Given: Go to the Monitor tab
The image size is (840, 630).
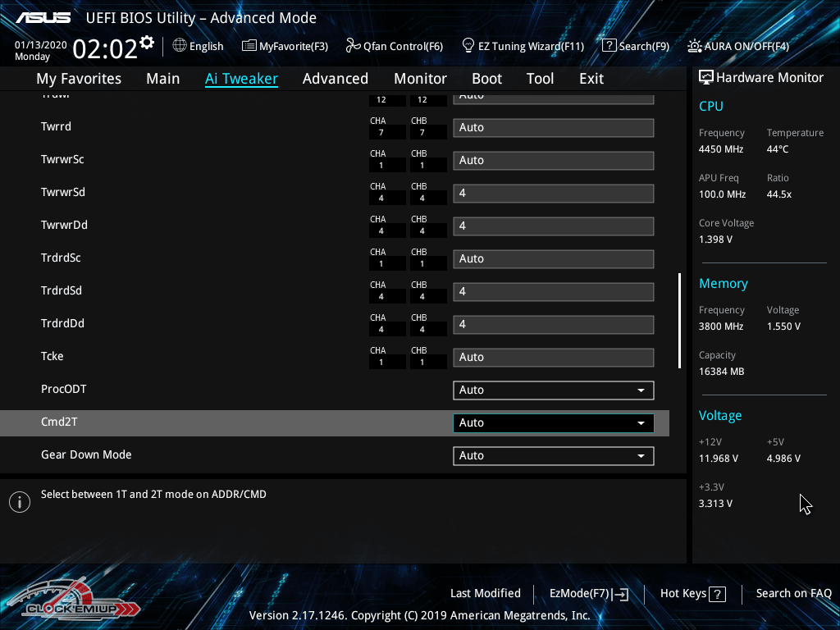Looking at the screenshot, I should 420,79.
